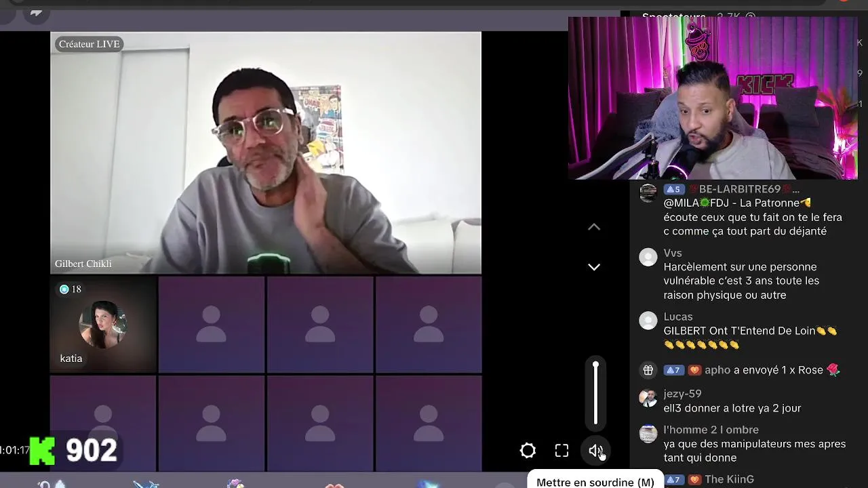This screenshot has width=868, height=488.
Task: Click the "@MILA FDJ - La Patronne" mention
Action: 737,203
